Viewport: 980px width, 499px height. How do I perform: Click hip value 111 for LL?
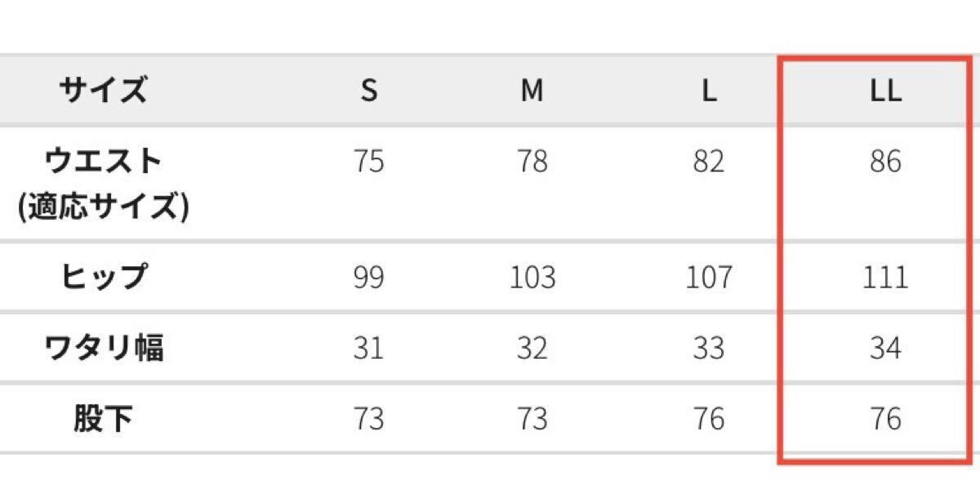click(885, 278)
